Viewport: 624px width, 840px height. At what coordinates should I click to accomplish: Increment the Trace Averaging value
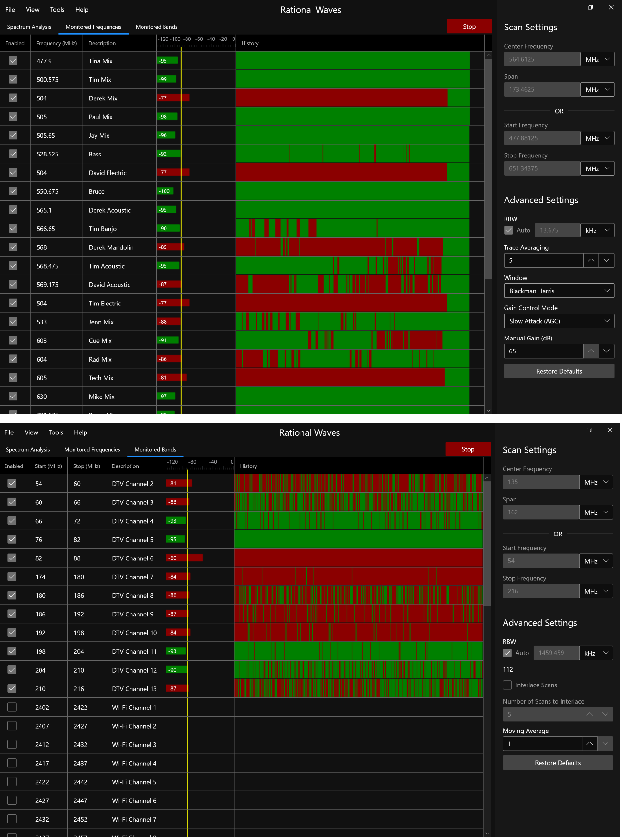590,260
